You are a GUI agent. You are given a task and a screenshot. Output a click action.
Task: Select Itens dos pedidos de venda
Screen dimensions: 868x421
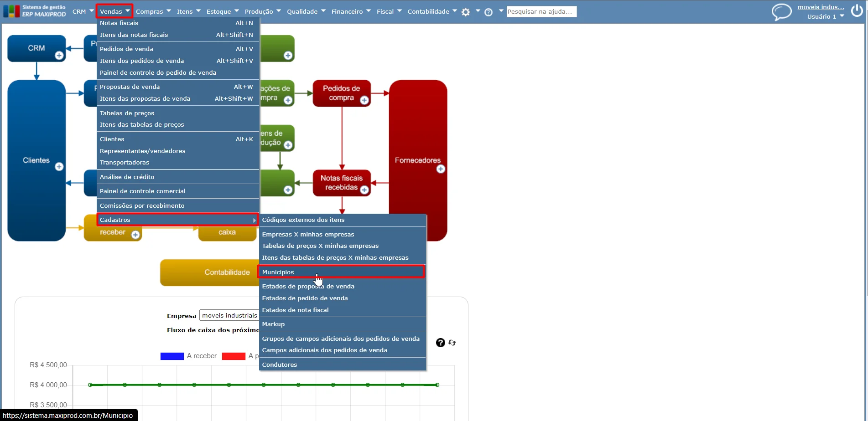click(x=178, y=61)
